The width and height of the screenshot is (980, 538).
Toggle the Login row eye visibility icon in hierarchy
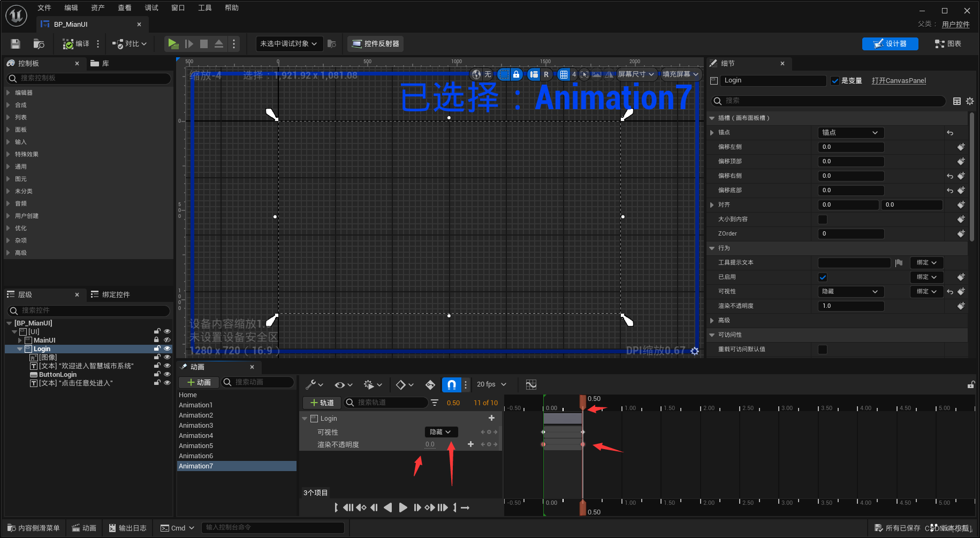point(167,348)
